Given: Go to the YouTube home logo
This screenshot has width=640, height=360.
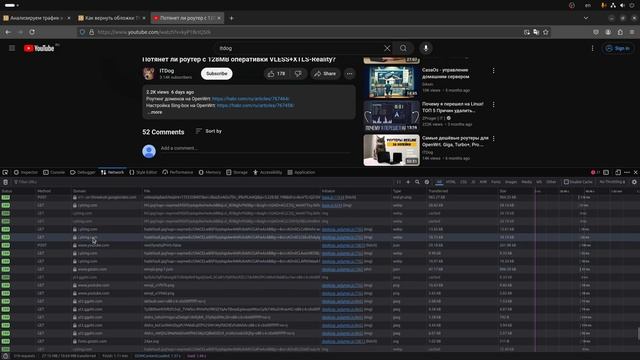Looking at the screenshot, I should tap(39, 48).
